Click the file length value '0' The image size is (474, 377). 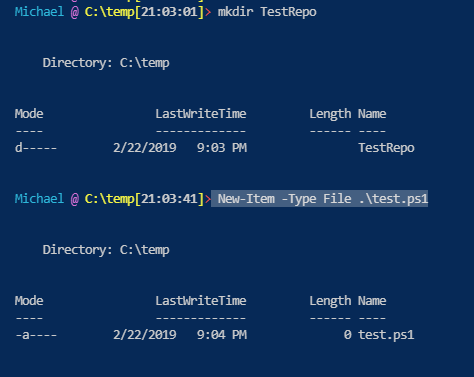(x=347, y=335)
